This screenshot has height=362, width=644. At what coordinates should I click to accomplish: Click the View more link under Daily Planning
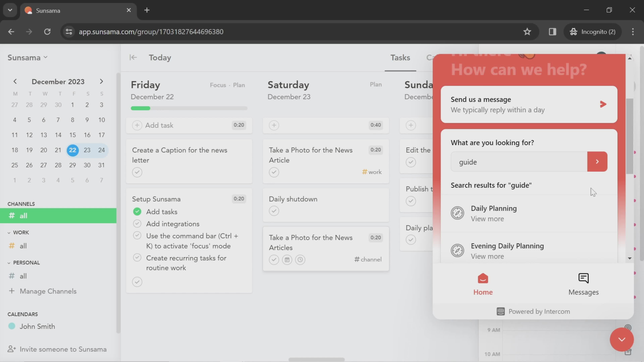click(487, 219)
